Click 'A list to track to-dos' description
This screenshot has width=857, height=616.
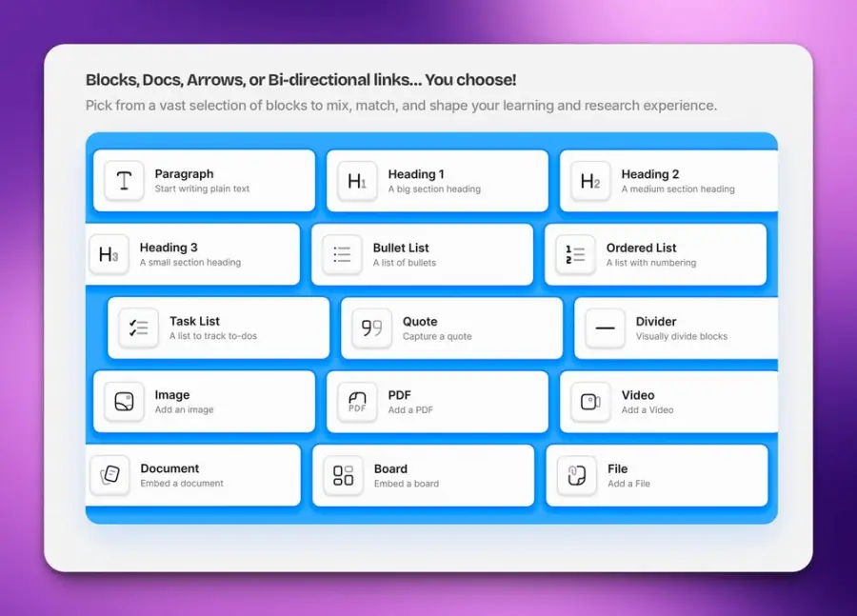(213, 336)
